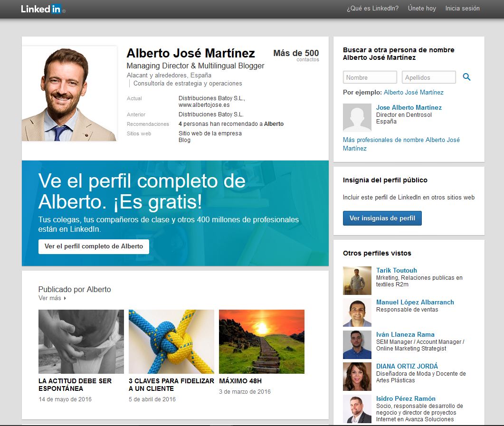The height and width of the screenshot is (426, 504).
Task: Click Consultoría de estrategia y operaciones text
Action: [187, 84]
